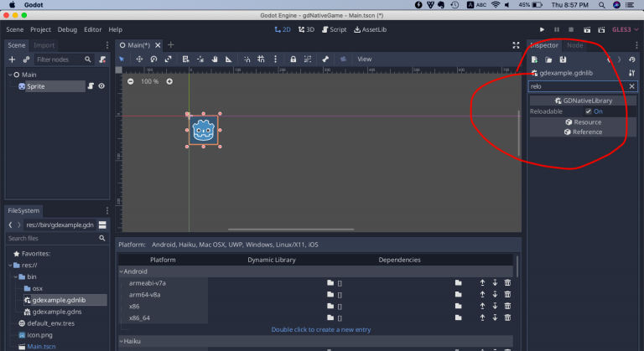Switch to the Import tab
644x351 pixels.
click(x=44, y=45)
